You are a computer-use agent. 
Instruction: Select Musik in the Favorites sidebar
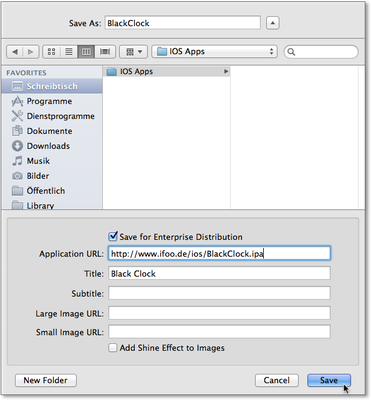pos(38,161)
